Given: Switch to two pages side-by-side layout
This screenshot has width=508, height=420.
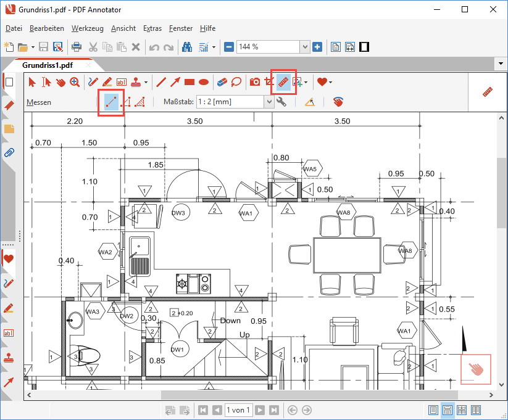Looking at the screenshot, I should pyautogui.click(x=476, y=410).
